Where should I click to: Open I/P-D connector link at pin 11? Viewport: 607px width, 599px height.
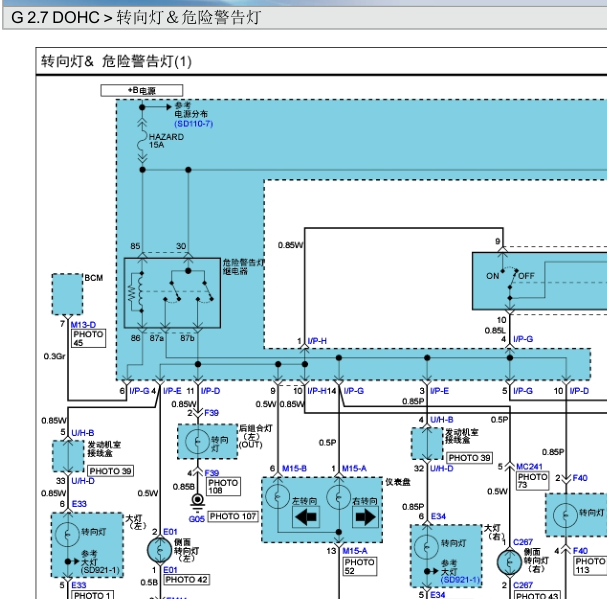(210, 391)
